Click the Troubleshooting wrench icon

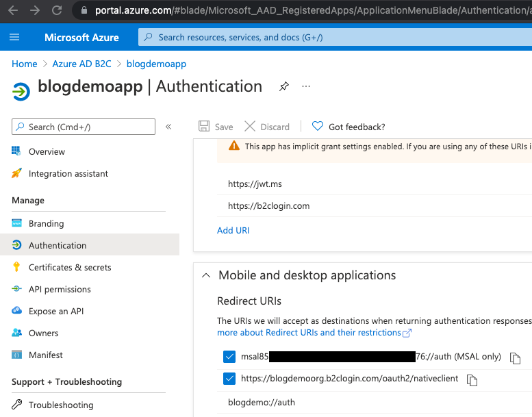point(16,404)
